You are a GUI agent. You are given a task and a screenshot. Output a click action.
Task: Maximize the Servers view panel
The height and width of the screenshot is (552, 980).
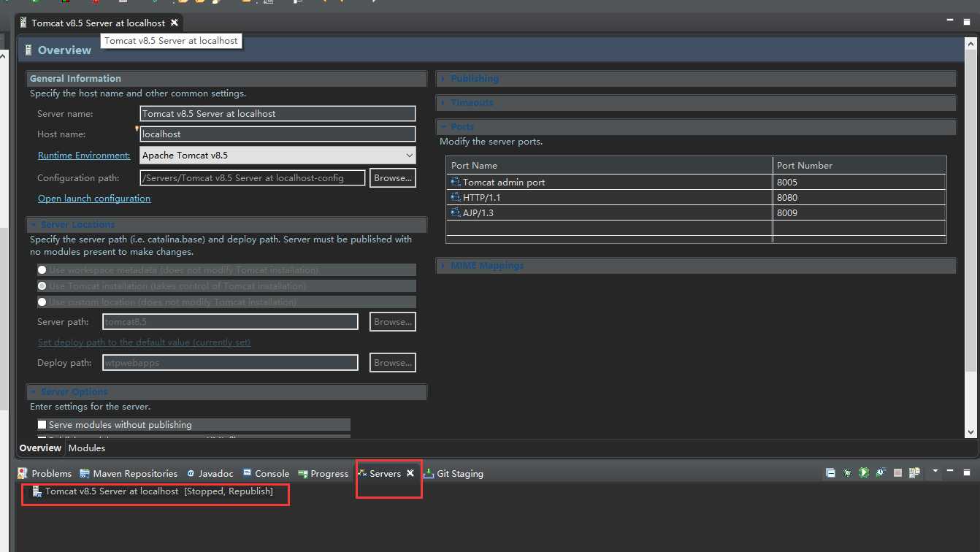967,472
